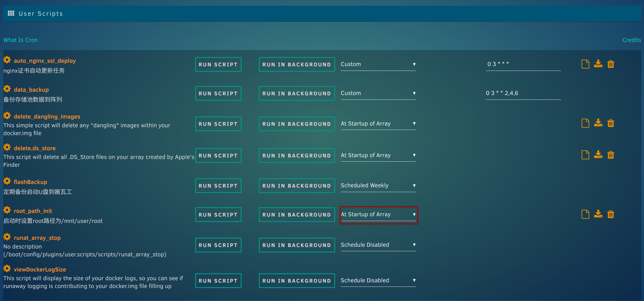Run delete_dangling_images in background
The image size is (644, 301).
tap(297, 124)
